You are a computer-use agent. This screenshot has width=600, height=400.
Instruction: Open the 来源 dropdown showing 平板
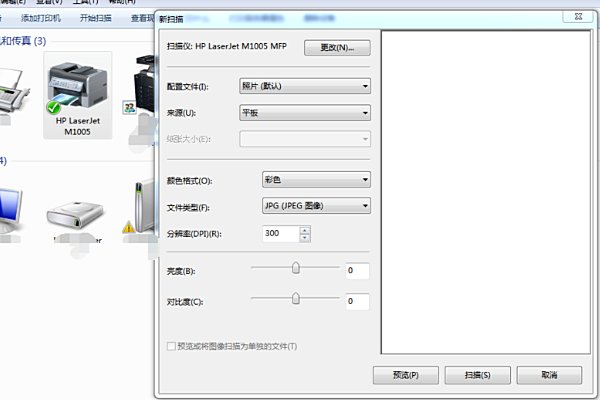click(x=305, y=113)
